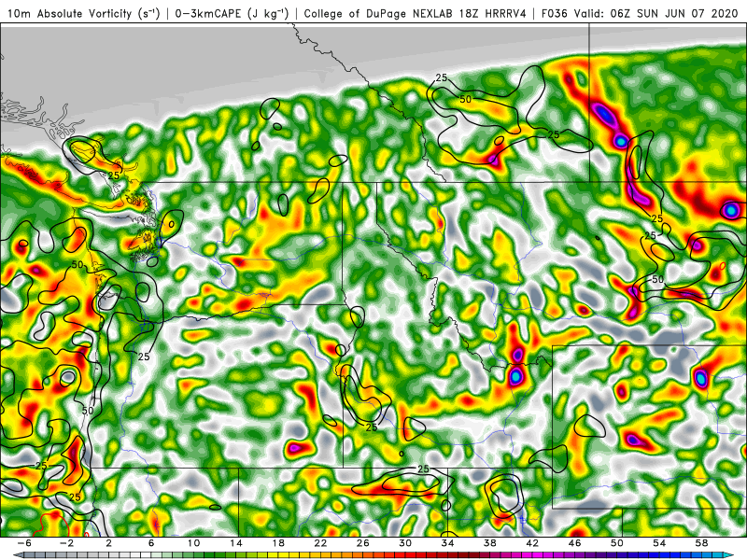Click the "50" colorbar tick label
Screen dimensions: 747x560
[617, 543]
